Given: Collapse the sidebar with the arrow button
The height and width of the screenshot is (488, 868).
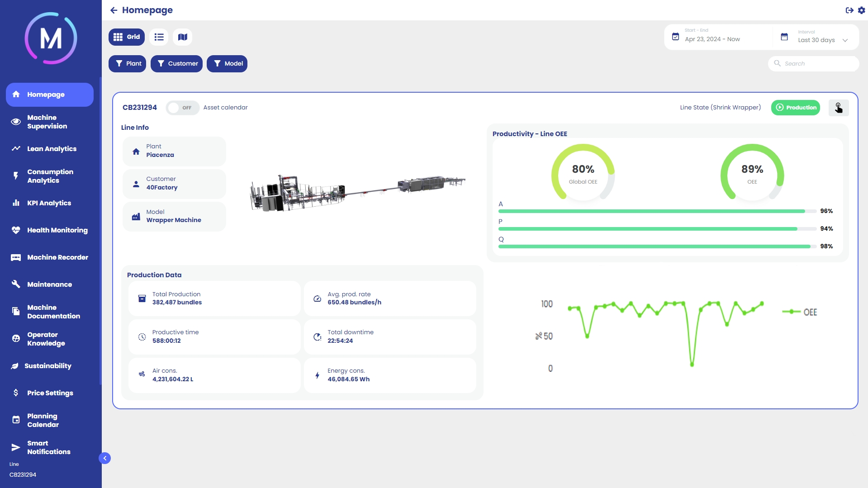Looking at the screenshot, I should tap(104, 458).
